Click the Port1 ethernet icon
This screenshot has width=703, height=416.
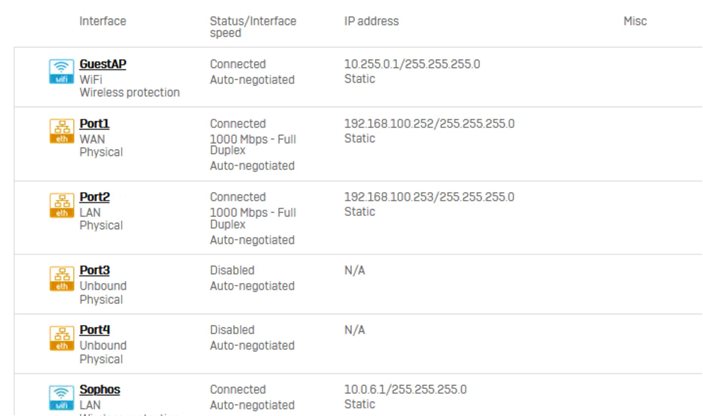pos(61,131)
